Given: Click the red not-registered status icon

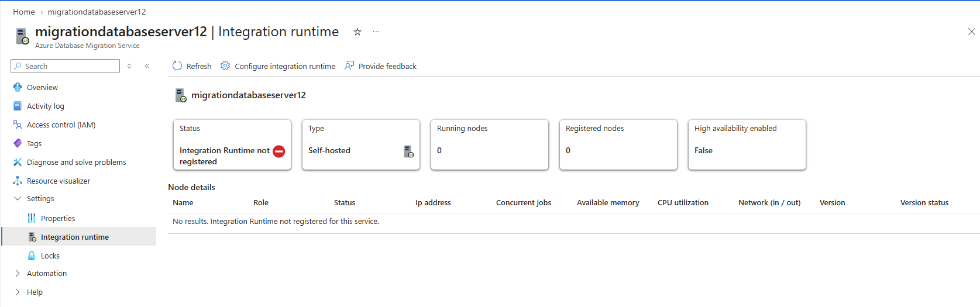Looking at the screenshot, I should pos(279,151).
